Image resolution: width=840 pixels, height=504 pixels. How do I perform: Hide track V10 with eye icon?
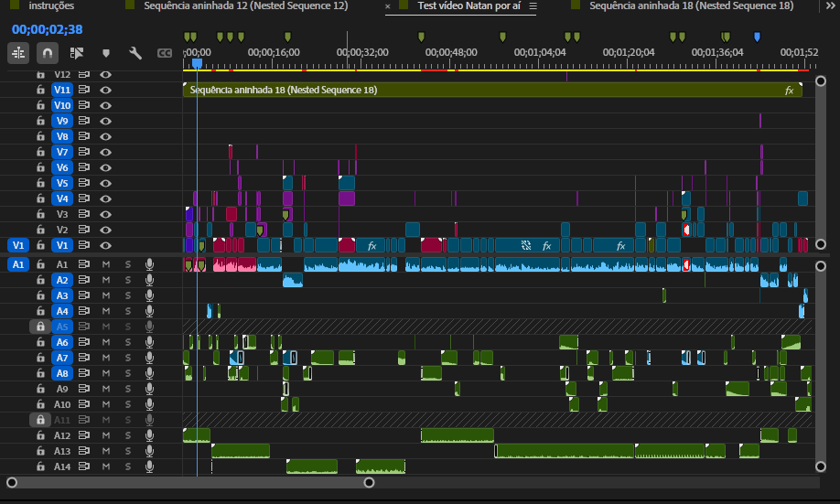point(106,105)
